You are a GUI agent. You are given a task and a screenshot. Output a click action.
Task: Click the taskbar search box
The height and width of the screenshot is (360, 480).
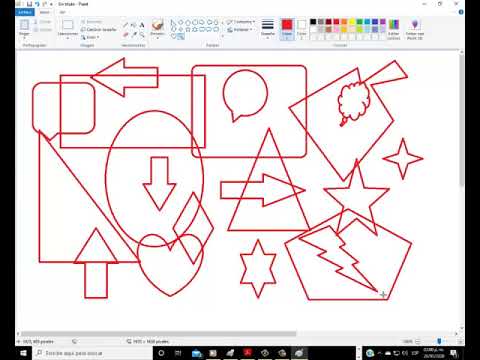tap(93, 353)
